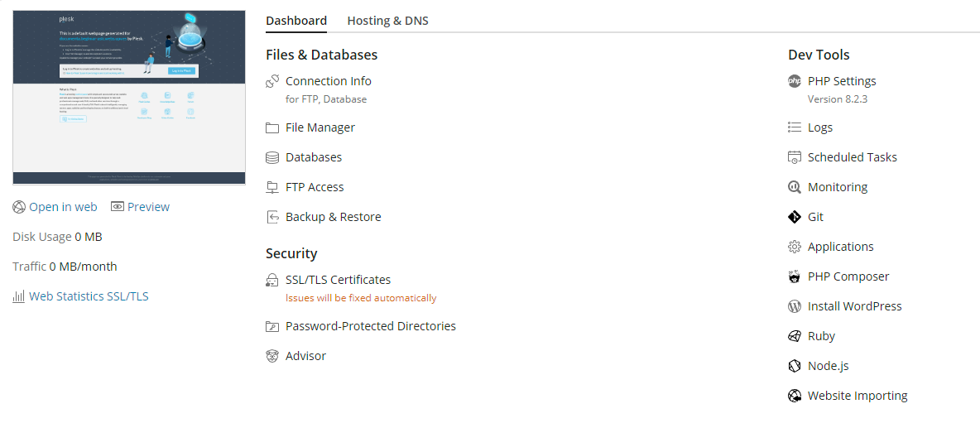Screen dimensions: 980x423
Task: Click the Node.js hexagon icon
Action: pyautogui.click(x=795, y=366)
